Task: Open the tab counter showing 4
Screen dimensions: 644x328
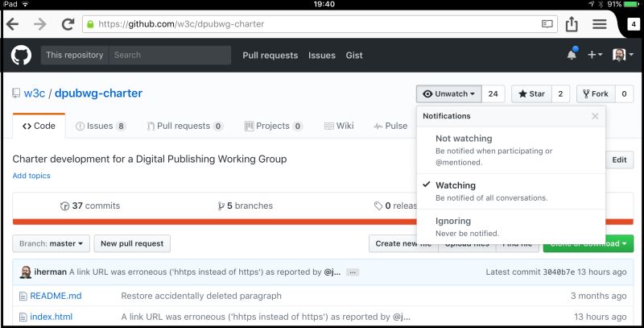Action: tap(634, 25)
